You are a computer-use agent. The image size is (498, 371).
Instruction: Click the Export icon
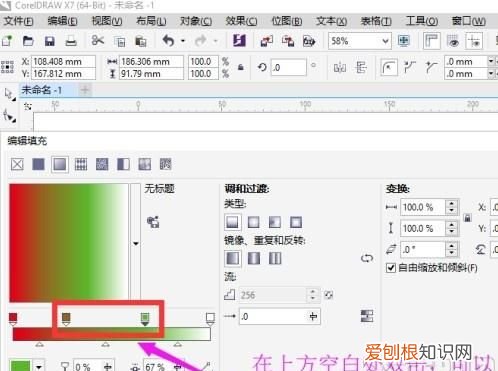(x=288, y=41)
